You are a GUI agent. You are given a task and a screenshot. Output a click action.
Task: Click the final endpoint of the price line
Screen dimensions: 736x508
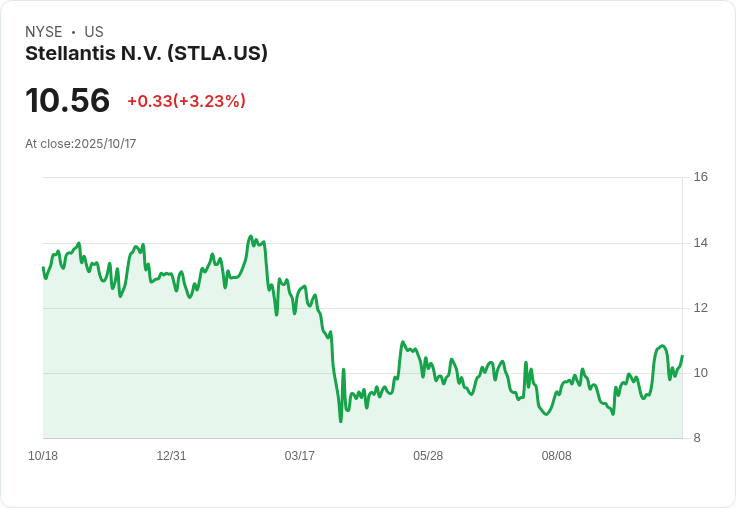(x=682, y=356)
